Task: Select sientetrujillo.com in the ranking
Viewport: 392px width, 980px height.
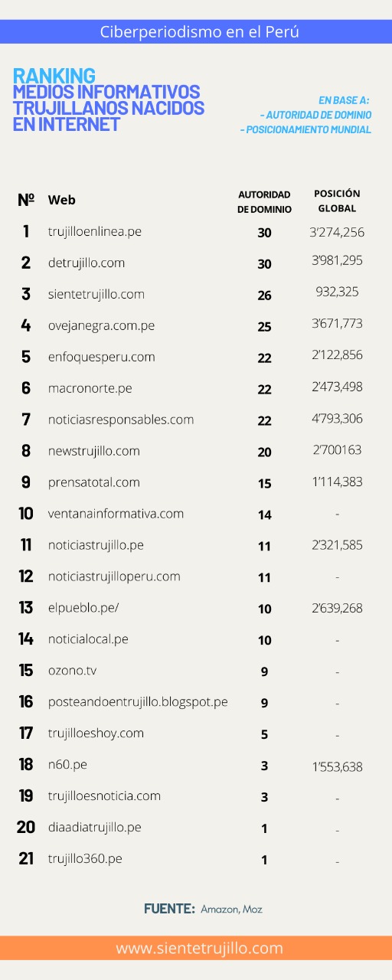Action: [x=96, y=294]
